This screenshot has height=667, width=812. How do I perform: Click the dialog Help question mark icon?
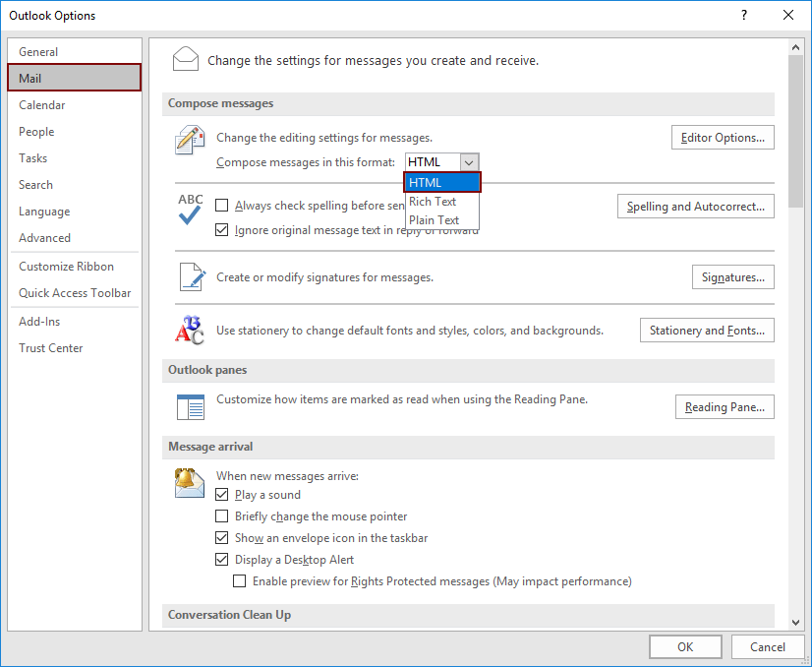(x=744, y=15)
